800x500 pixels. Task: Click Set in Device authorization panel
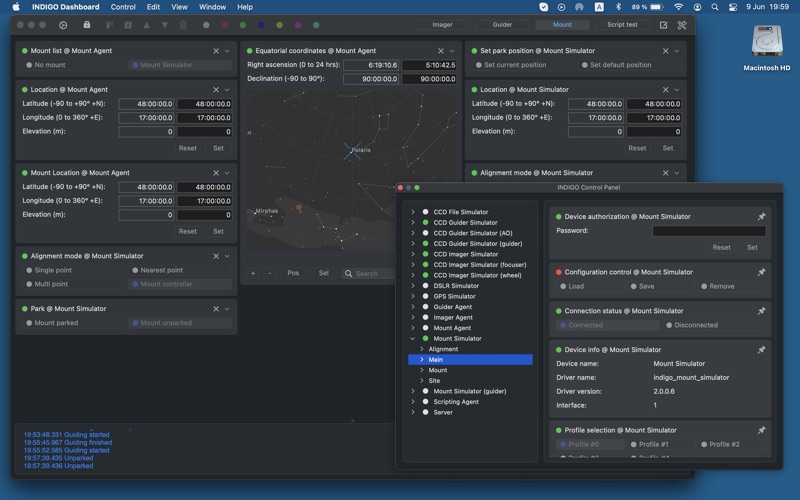[x=752, y=247]
